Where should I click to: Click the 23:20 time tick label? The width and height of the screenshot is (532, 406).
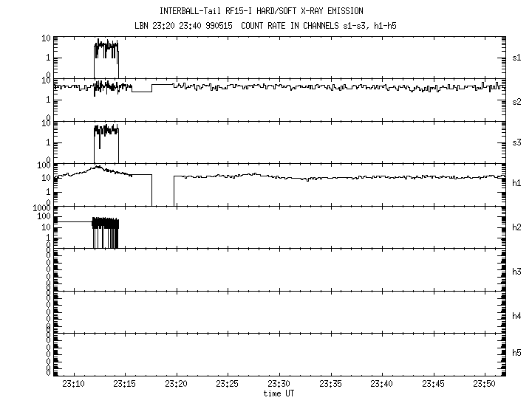[x=177, y=384]
